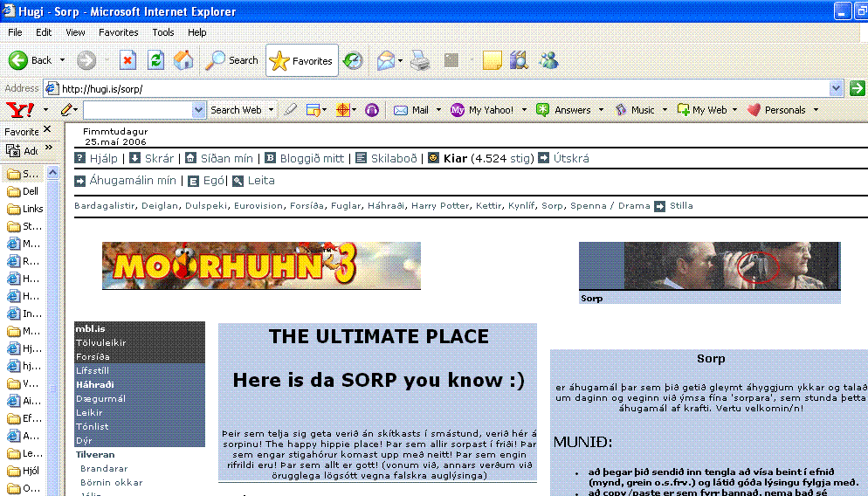
Task: Go back with the Back button
Action: [x=30, y=60]
